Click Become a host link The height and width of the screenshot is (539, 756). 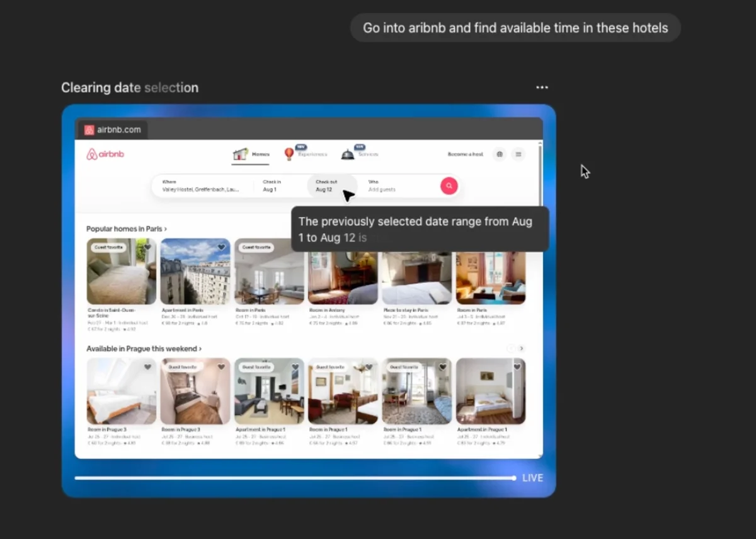(466, 154)
